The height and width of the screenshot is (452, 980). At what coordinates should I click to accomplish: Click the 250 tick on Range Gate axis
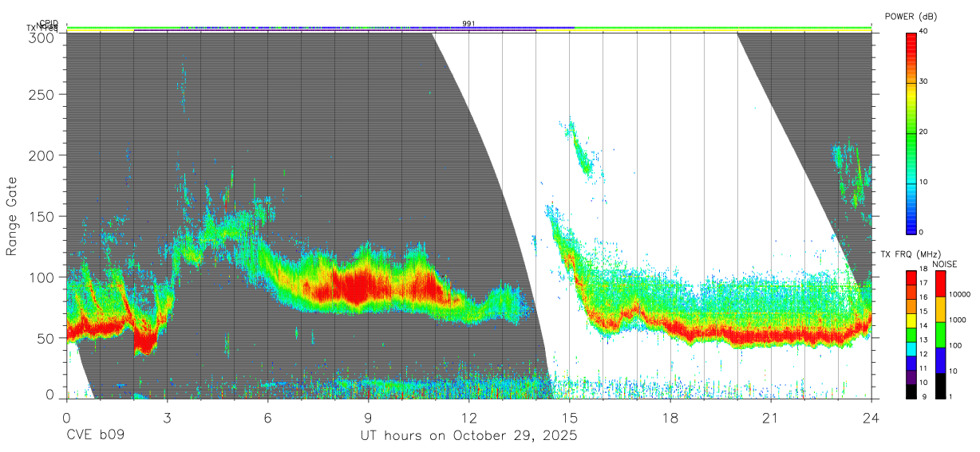pos(41,94)
